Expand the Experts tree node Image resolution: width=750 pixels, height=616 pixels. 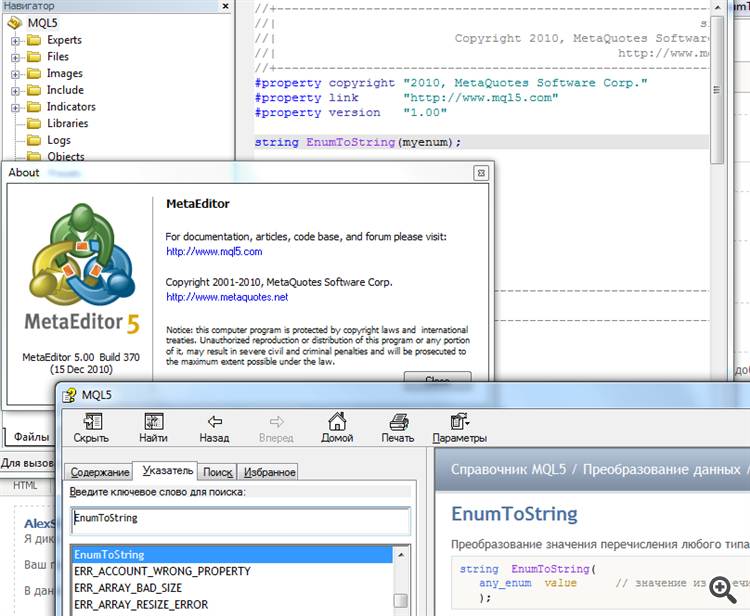tap(15, 41)
